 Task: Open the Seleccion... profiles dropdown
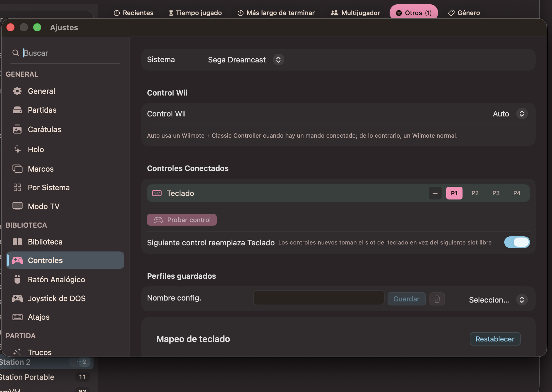(x=498, y=300)
